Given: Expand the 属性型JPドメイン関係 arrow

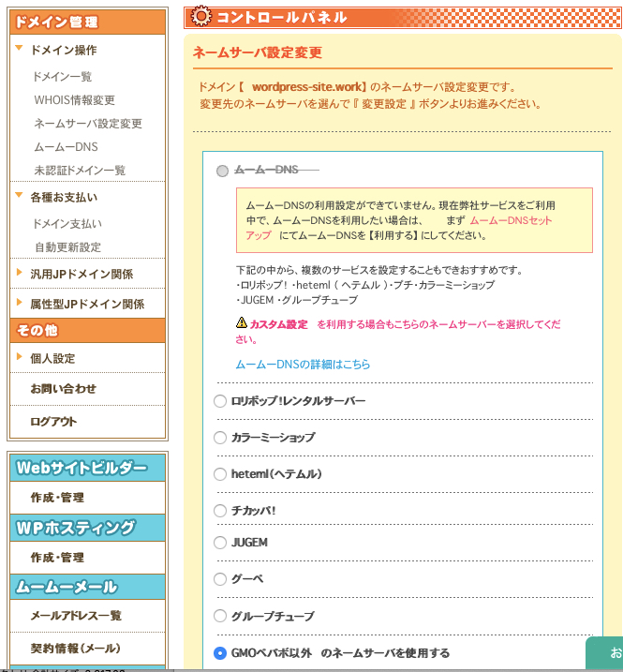Looking at the screenshot, I should click(19, 302).
